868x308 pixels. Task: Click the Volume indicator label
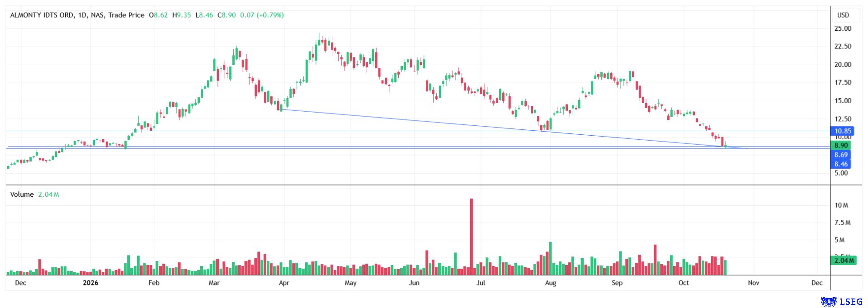click(x=22, y=194)
